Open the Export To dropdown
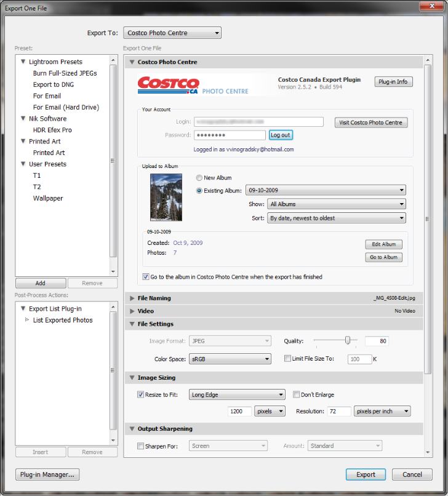448x496 pixels. pyautogui.click(x=172, y=33)
